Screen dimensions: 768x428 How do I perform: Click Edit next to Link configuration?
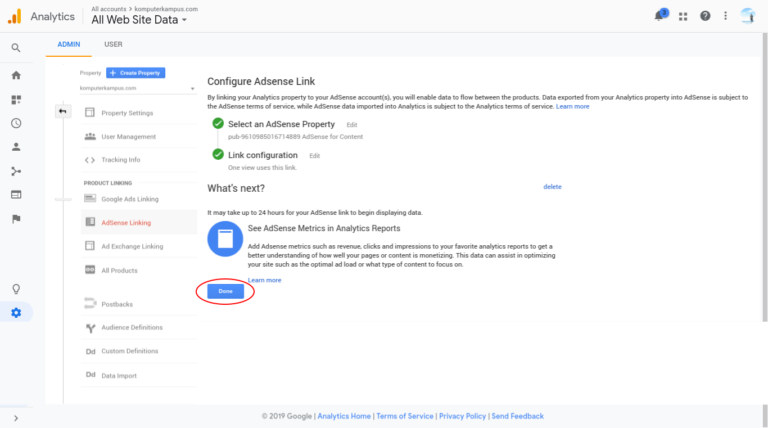(314, 156)
